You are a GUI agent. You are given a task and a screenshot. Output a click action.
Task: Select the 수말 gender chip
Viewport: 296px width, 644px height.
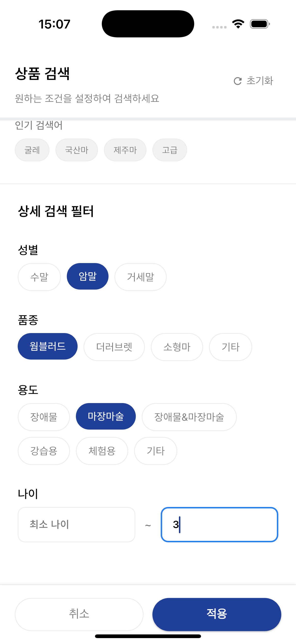pos(39,277)
